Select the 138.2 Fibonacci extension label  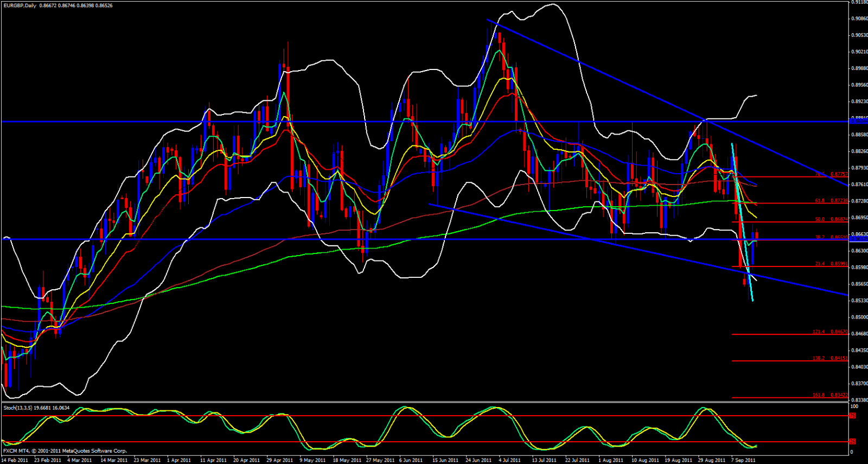818,358
